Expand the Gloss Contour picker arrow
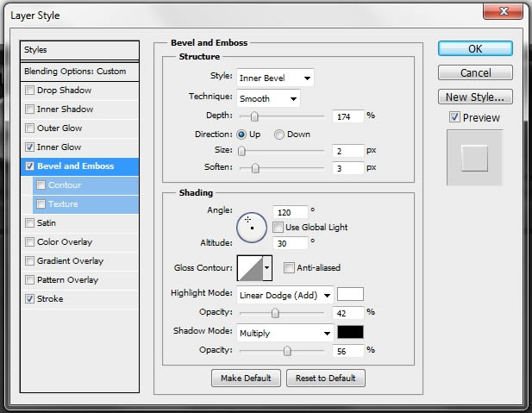The width and height of the screenshot is (532, 413). click(267, 268)
